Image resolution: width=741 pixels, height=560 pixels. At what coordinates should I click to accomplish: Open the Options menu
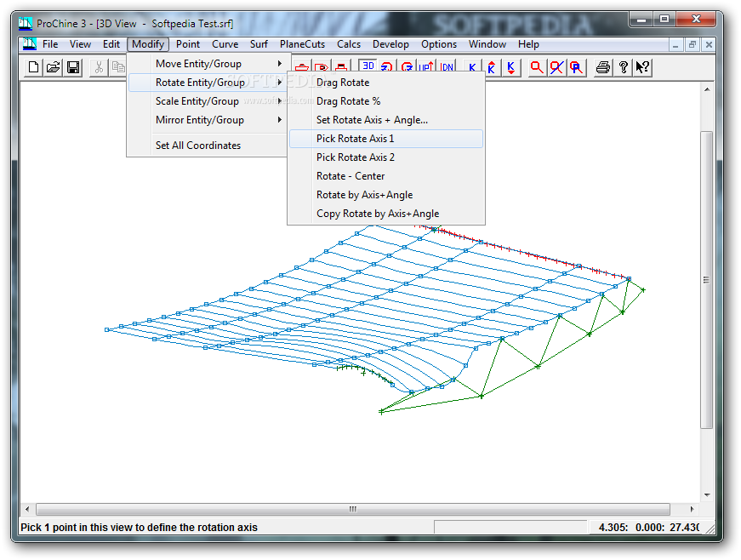pos(438,44)
